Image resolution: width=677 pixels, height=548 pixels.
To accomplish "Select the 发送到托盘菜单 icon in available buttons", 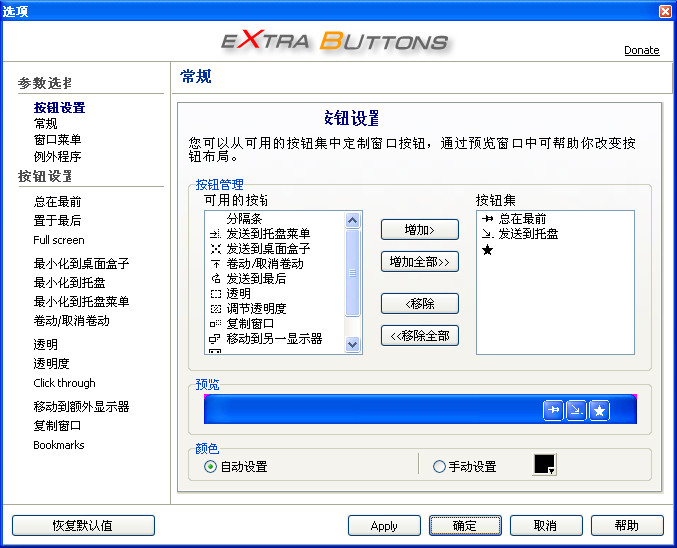I will (x=215, y=234).
